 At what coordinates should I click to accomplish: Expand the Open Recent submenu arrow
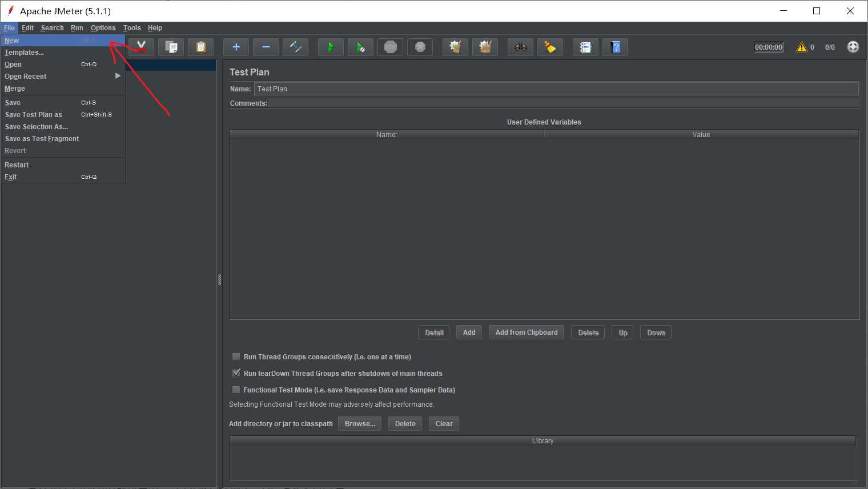[118, 76]
